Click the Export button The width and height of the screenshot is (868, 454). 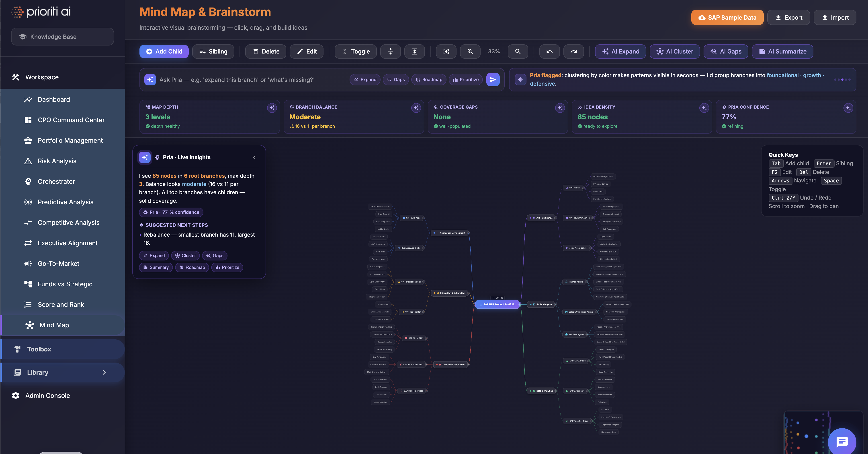point(788,18)
